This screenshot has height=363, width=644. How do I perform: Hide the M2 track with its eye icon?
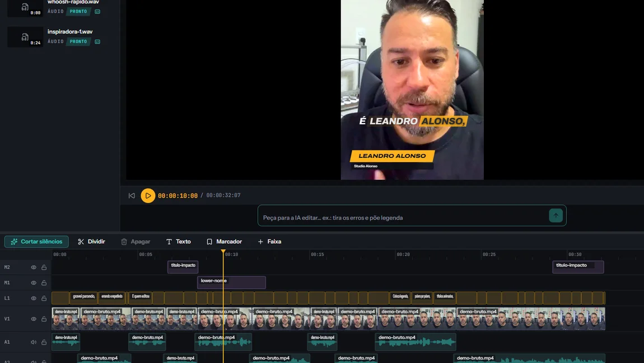pyautogui.click(x=34, y=267)
